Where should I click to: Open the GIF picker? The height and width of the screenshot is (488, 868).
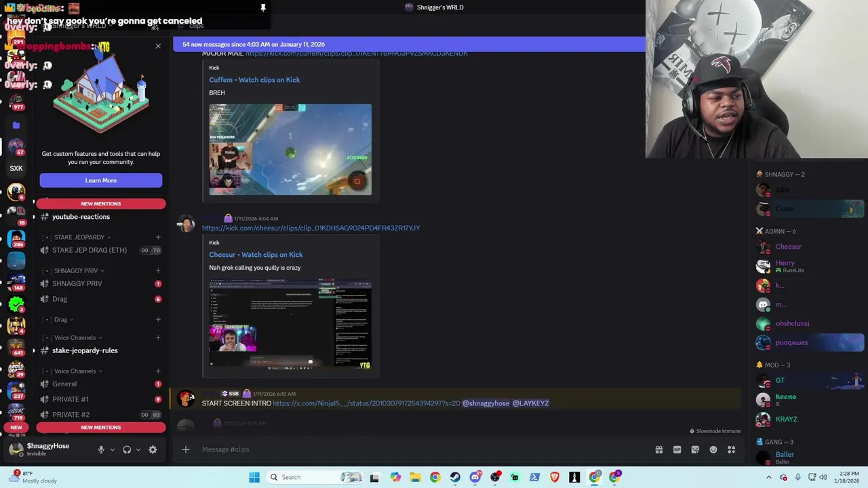[677, 449]
